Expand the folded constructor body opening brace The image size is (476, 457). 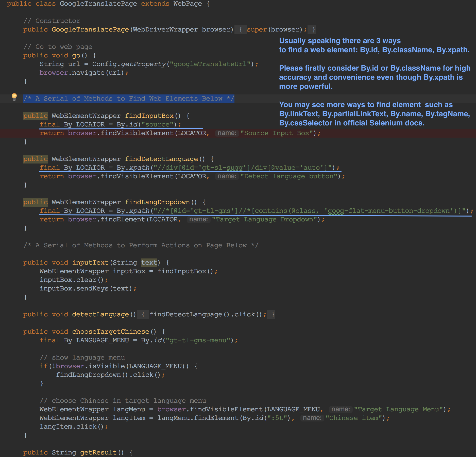241,30
